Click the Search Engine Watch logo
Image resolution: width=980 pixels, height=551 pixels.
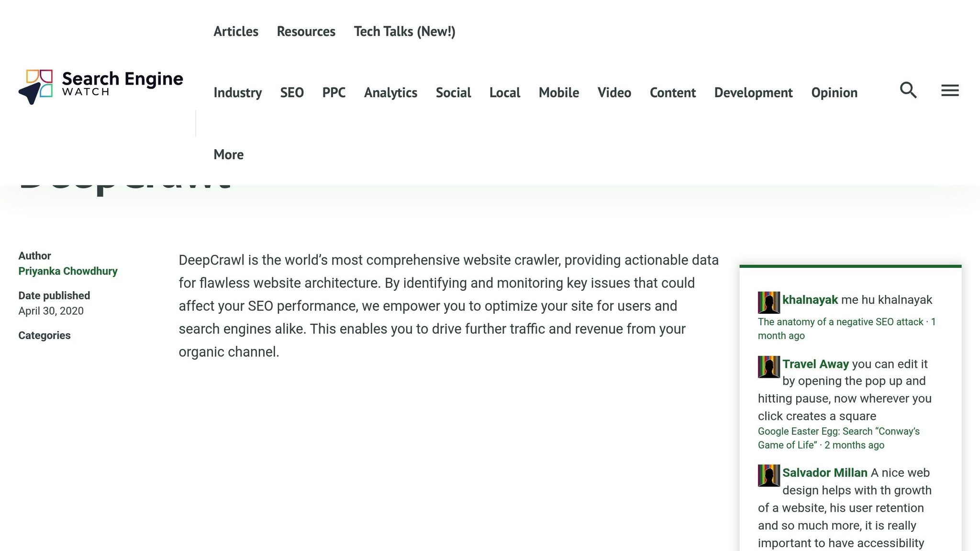(x=100, y=87)
